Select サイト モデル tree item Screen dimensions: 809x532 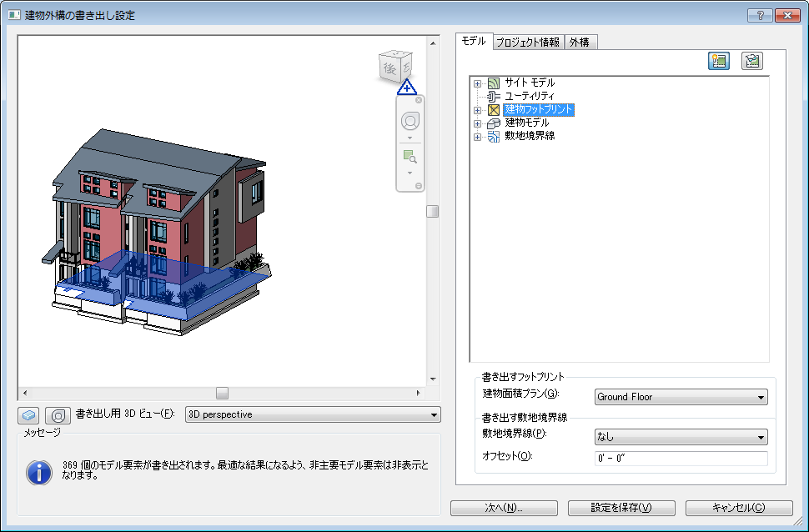[530, 83]
